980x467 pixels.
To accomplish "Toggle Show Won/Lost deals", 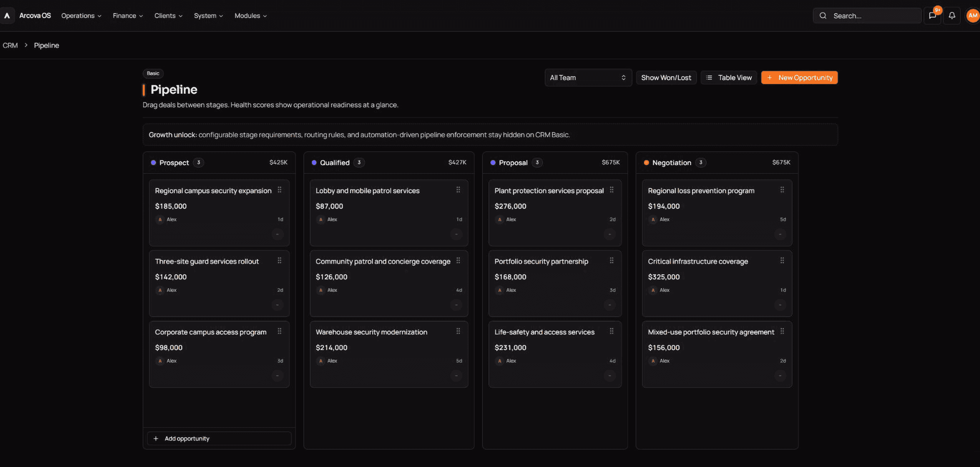I will [666, 78].
